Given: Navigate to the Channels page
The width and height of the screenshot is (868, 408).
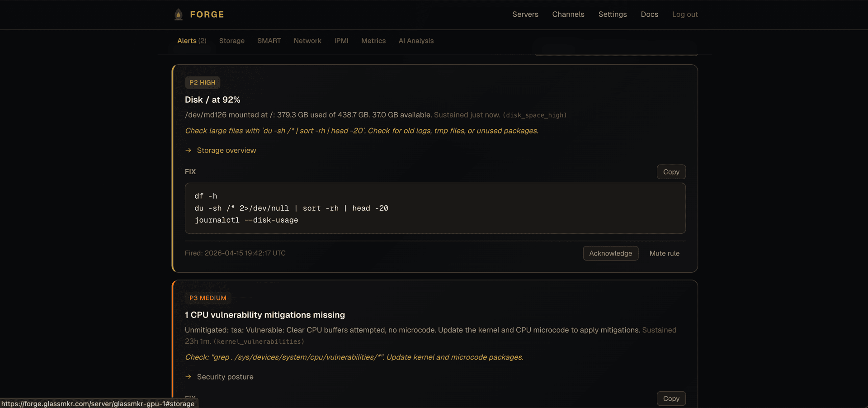Looking at the screenshot, I should (568, 14).
